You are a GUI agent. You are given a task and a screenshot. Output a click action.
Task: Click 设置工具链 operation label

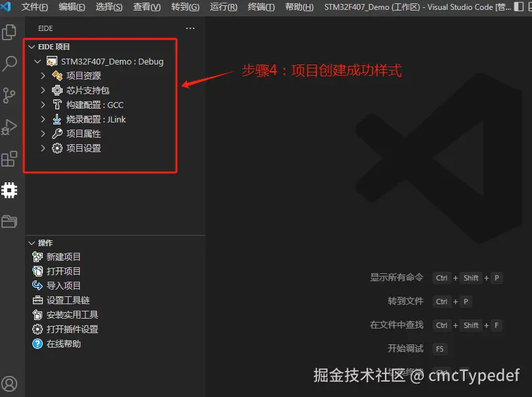[68, 300]
